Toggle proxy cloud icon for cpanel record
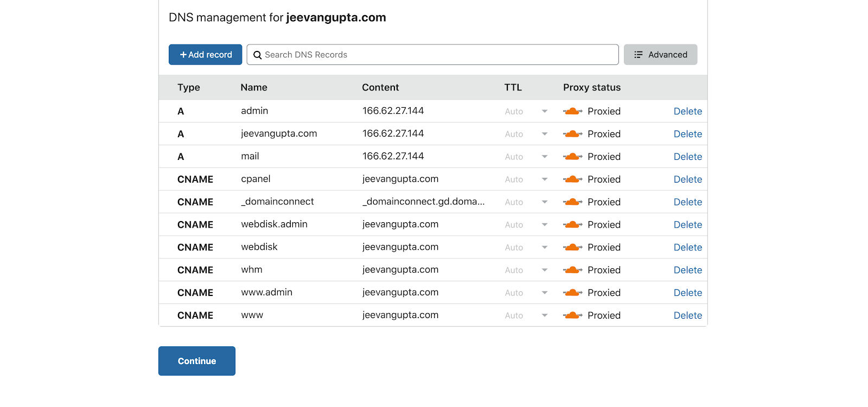 pos(573,179)
